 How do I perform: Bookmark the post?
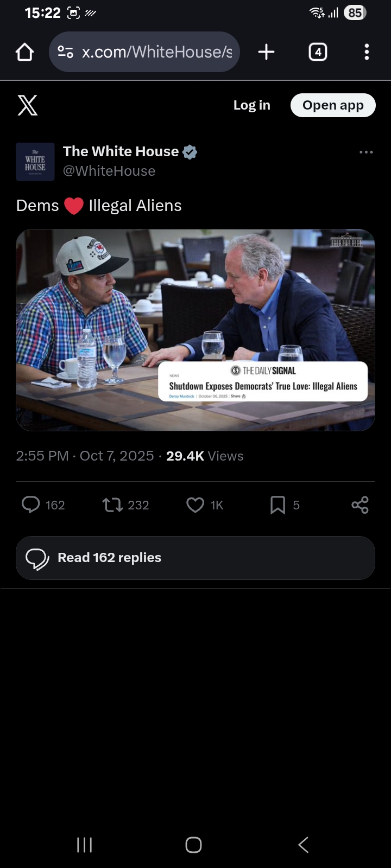click(278, 505)
